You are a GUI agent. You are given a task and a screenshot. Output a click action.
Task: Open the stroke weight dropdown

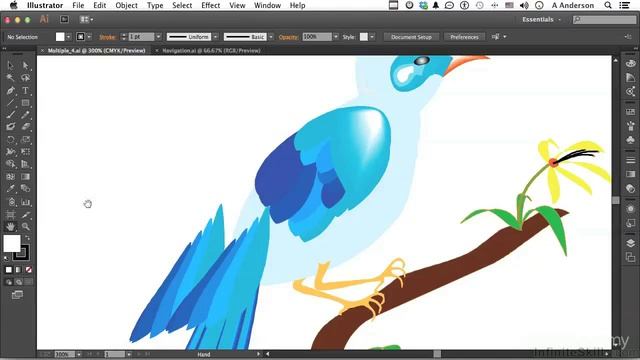(x=158, y=37)
